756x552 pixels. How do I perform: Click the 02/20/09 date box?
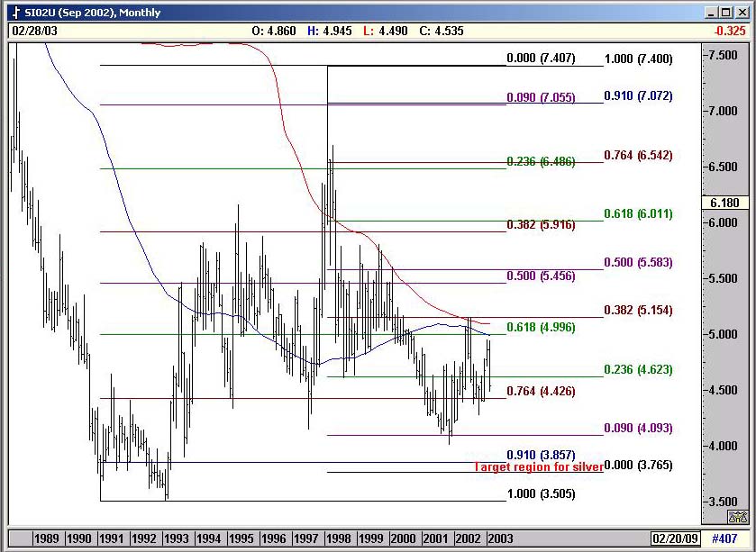coord(675,538)
